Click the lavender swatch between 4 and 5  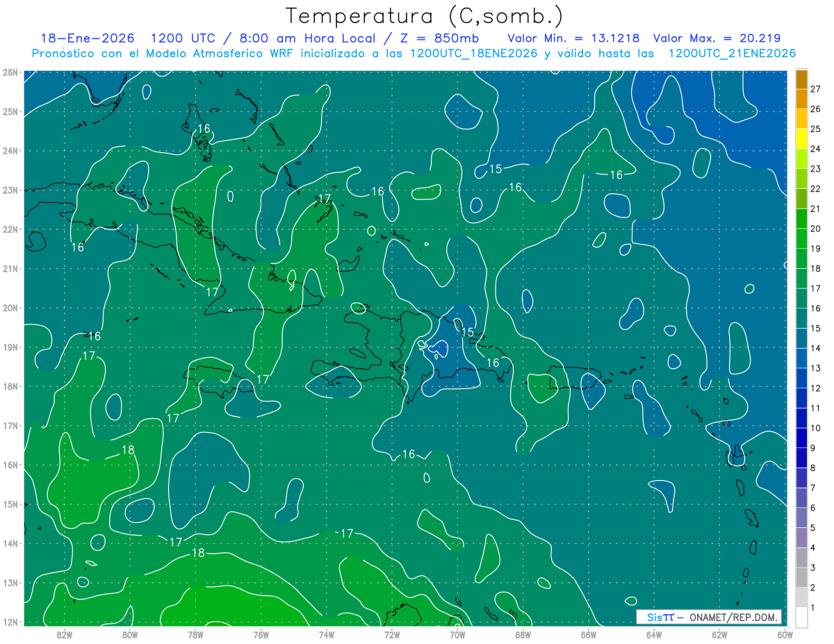[x=801, y=538]
